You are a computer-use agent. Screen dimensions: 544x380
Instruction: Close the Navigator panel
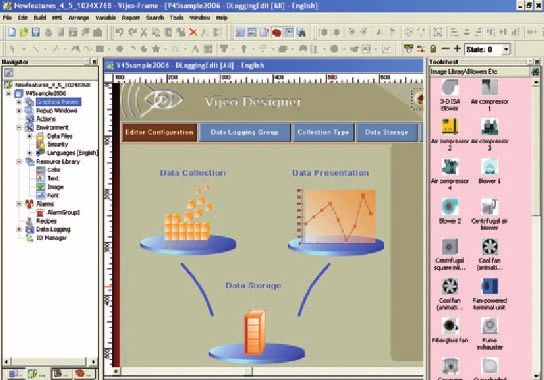94,62
